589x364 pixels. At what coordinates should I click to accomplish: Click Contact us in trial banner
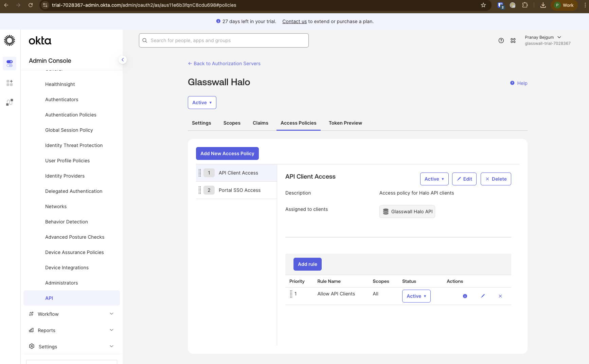(x=294, y=21)
